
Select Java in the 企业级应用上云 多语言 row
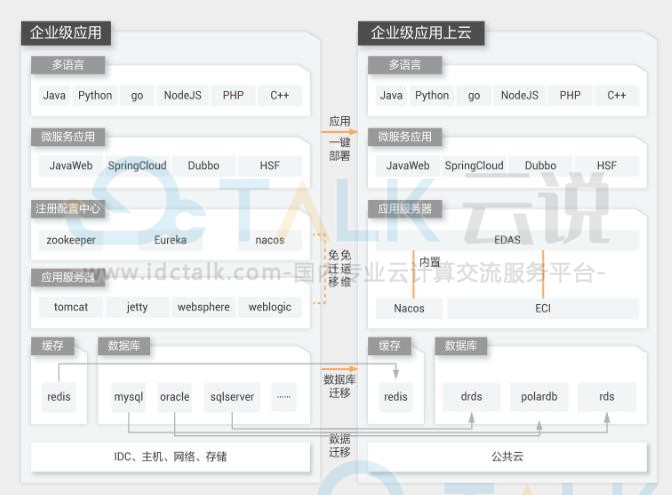coord(391,95)
